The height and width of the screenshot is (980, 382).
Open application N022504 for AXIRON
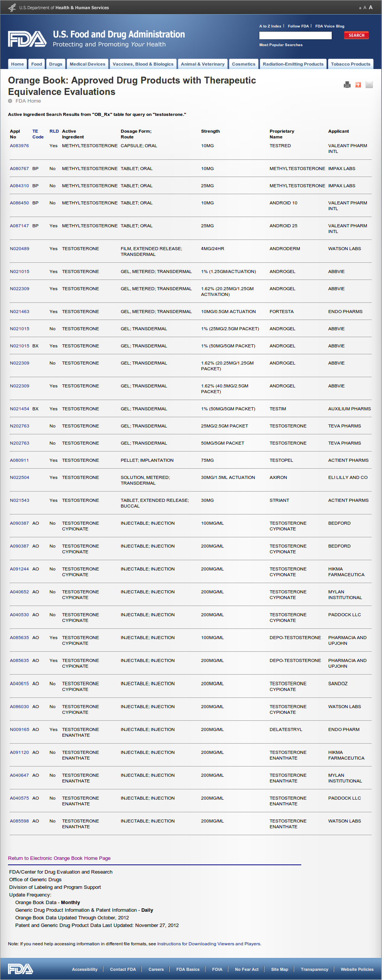pos(19,477)
